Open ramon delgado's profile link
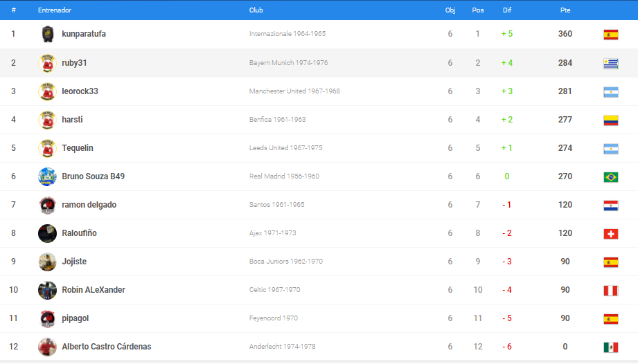 (x=89, y=205)
